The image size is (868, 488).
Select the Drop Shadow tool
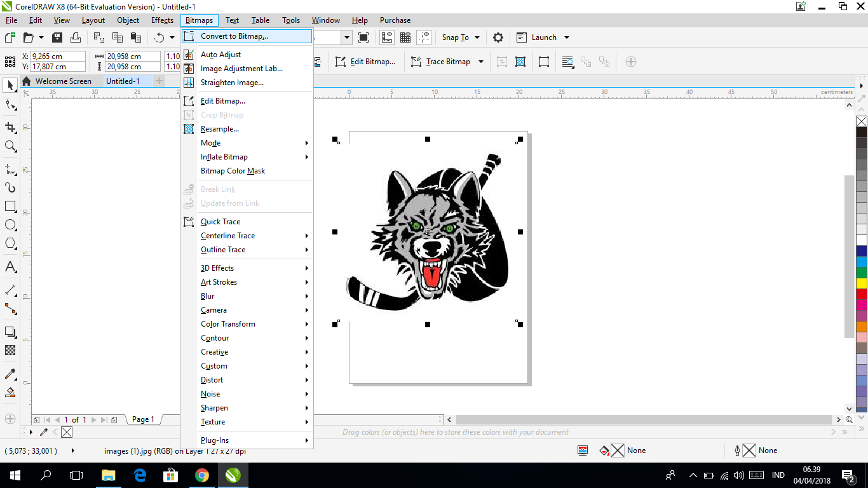coord(10,332)
